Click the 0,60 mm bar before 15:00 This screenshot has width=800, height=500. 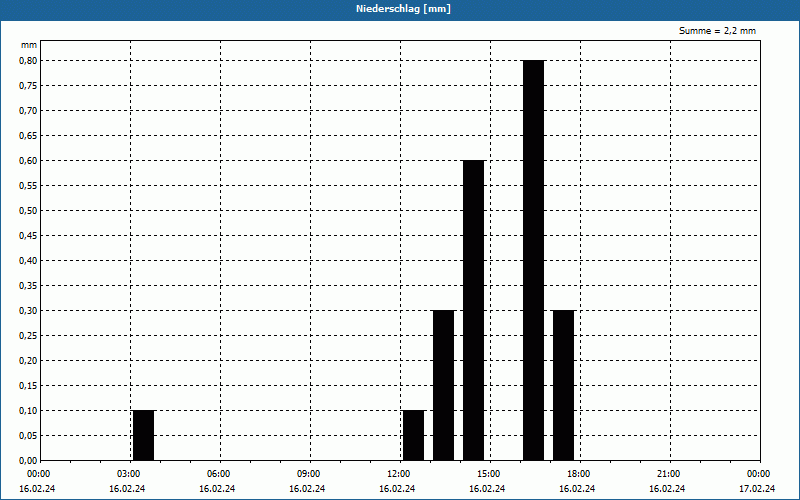(473, 310)
